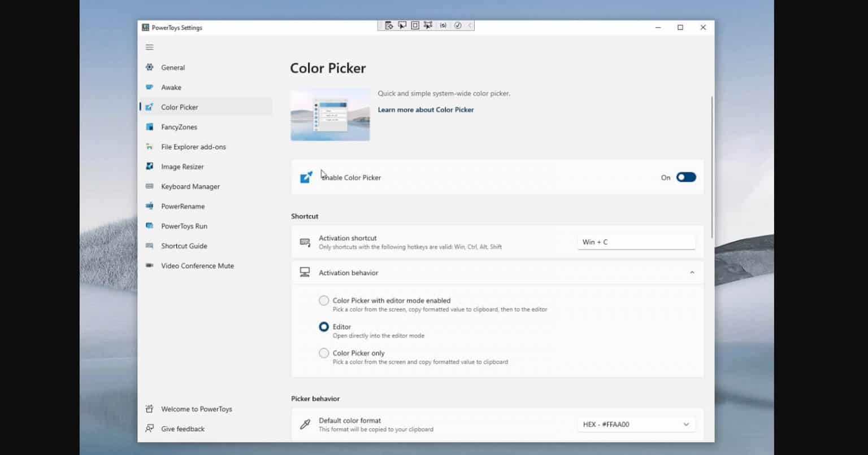Toggle the Enable Color Picker switch
The image size is (868, 455).
pos(686,177)
